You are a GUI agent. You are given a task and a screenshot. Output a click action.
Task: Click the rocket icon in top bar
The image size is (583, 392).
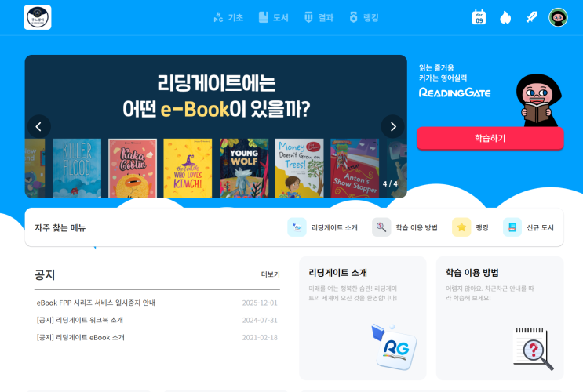(532, 17)
